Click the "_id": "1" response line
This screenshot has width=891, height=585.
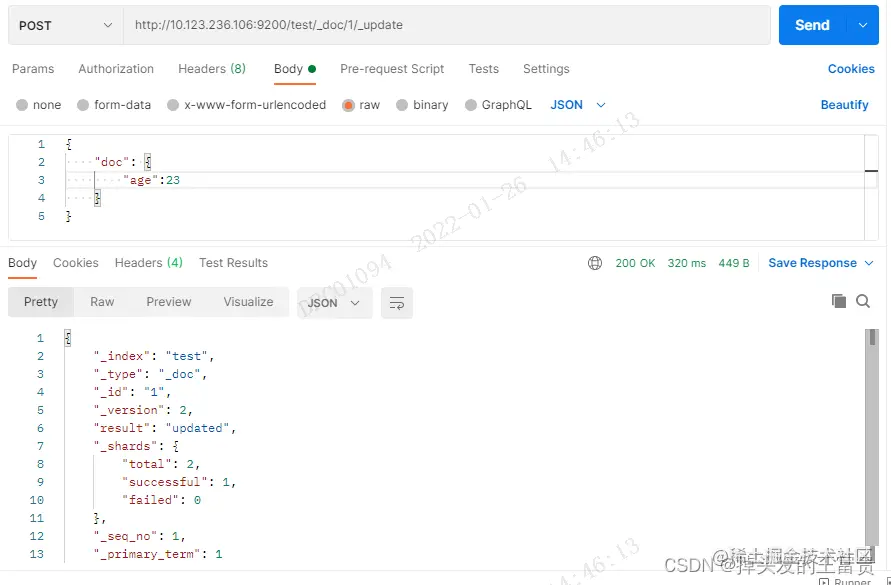[x=133, y=392]
